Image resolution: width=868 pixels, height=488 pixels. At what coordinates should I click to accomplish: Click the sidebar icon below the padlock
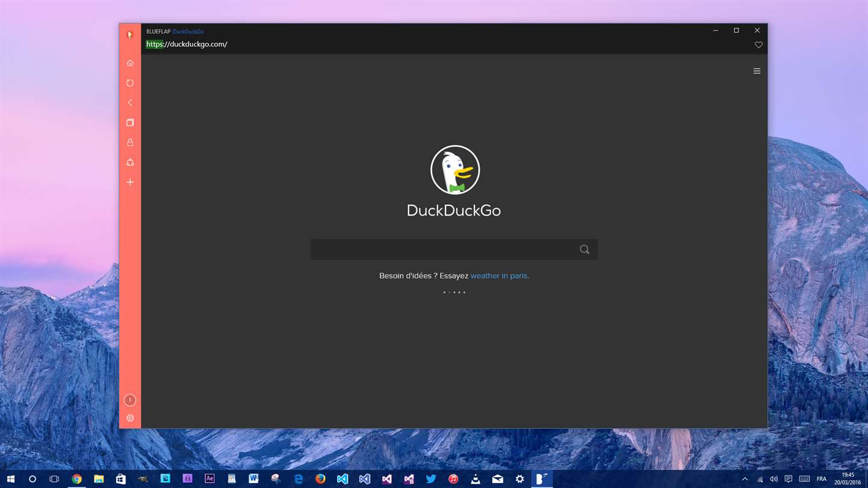130,163
